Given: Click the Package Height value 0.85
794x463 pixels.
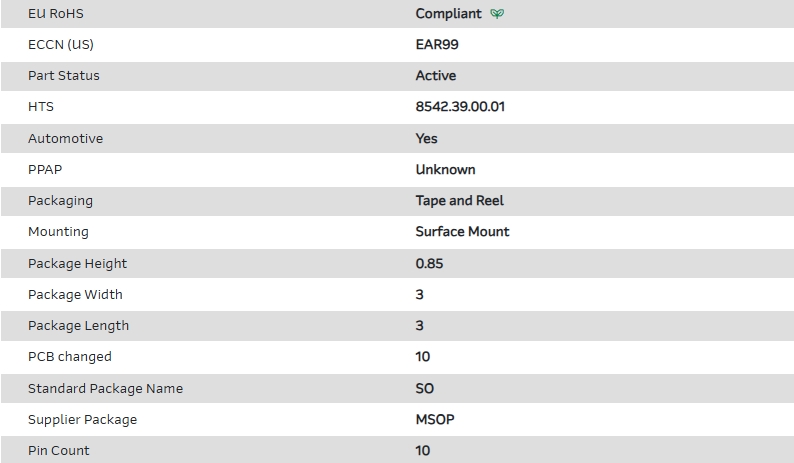Looking at the screenshot, I should pos(429,263).
